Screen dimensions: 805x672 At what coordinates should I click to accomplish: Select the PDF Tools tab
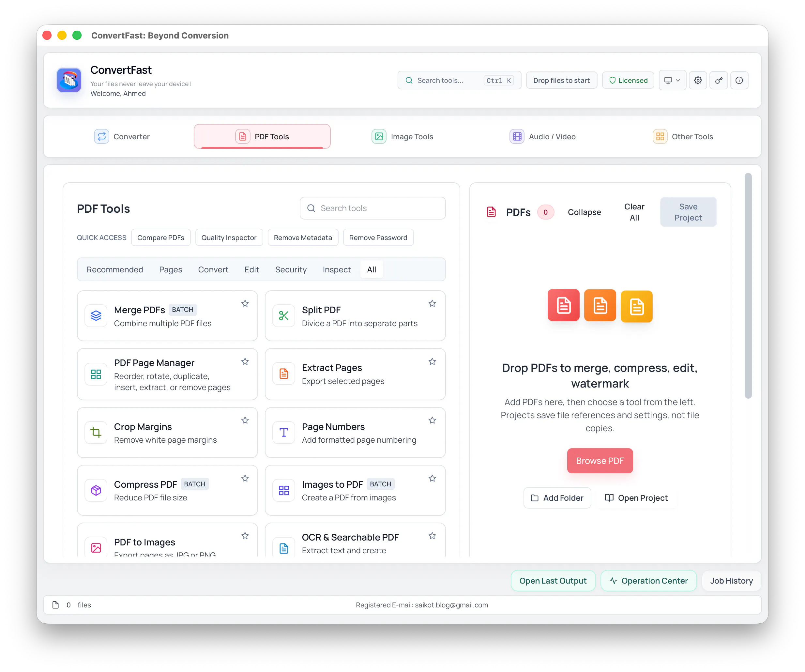(x=262, y=136)
